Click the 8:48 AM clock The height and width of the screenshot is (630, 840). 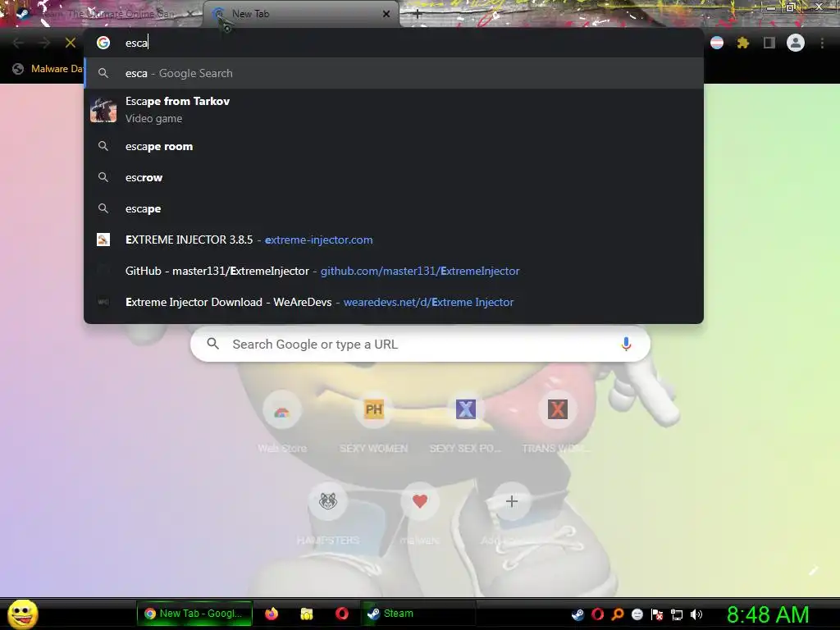tap(768, 614)
